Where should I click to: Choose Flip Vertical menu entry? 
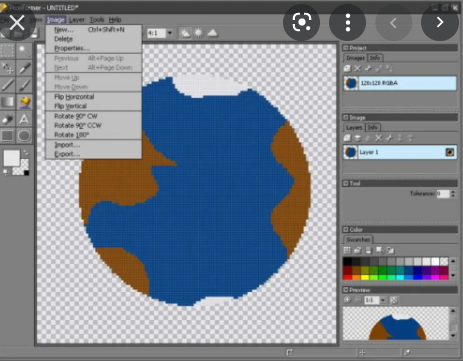93,106
